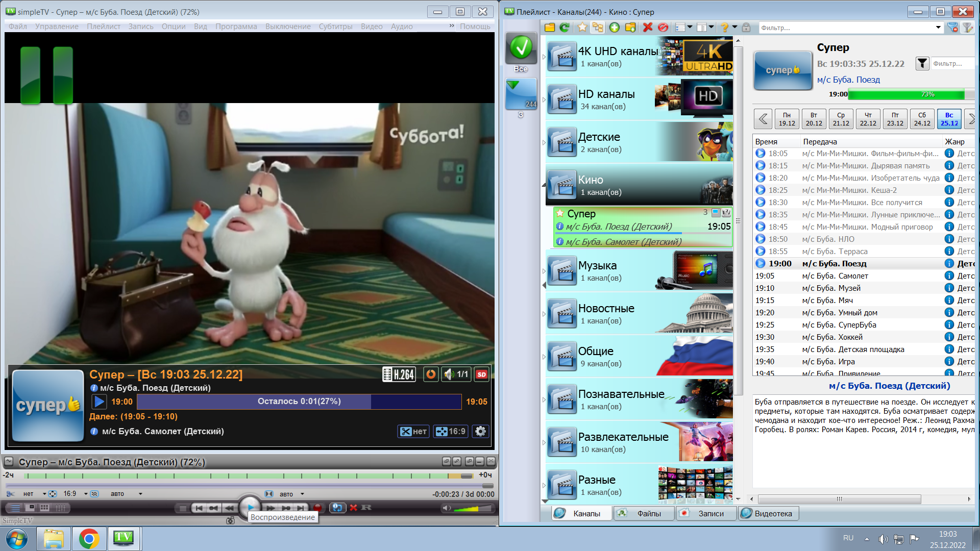Toggle the padlock lock icon in playlist toolbar
This screenshot has height=551, width=980.
pyautogui.click(x=746, y=28)
